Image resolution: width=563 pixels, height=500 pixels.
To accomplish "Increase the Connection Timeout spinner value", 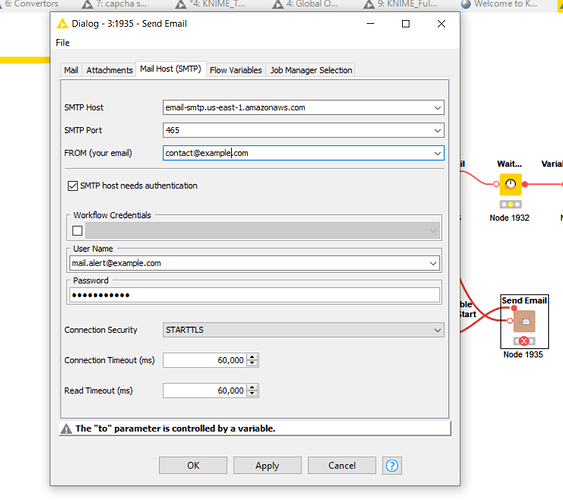I will tap(252, 357).
